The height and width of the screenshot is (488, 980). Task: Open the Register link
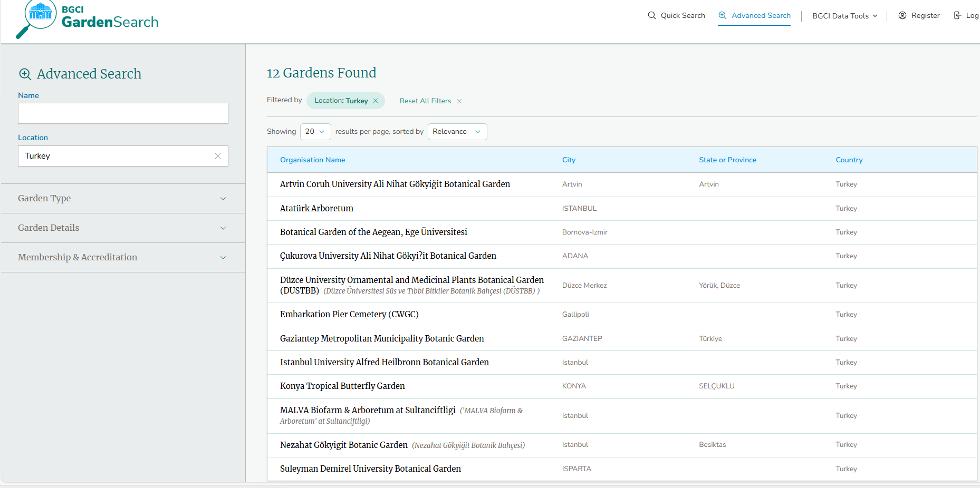(919, 15)
